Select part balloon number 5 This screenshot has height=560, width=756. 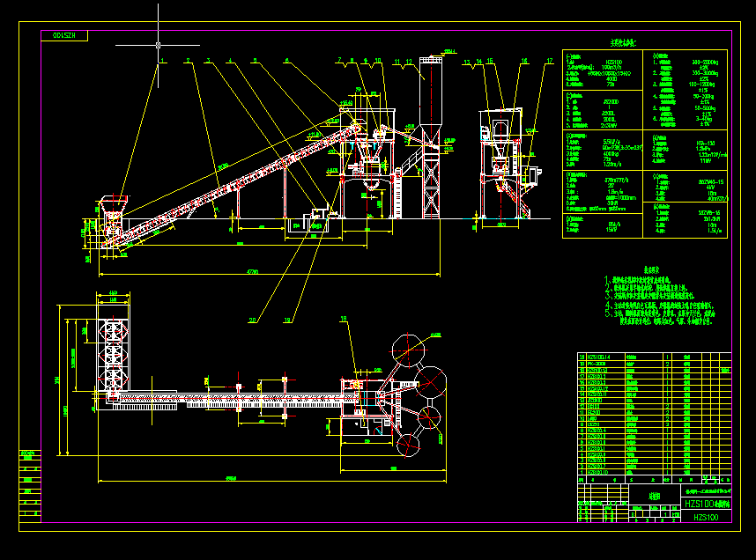point(255,61)
